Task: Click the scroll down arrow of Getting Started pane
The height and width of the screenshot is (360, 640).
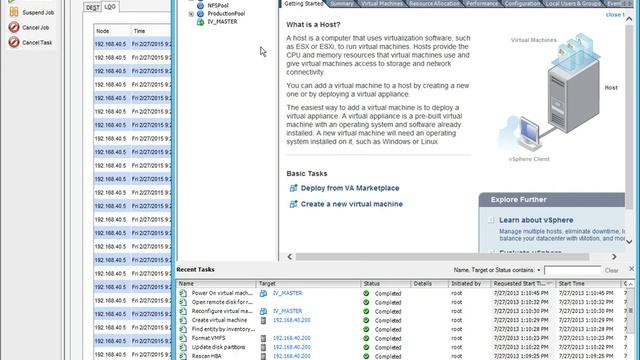Action: pyautogui.click(x=629, y=242)
